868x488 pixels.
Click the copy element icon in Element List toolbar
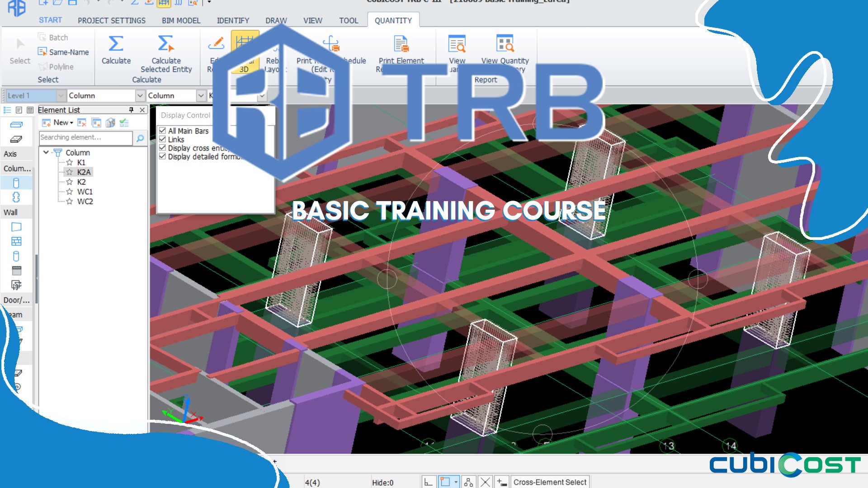coord(96,122)
